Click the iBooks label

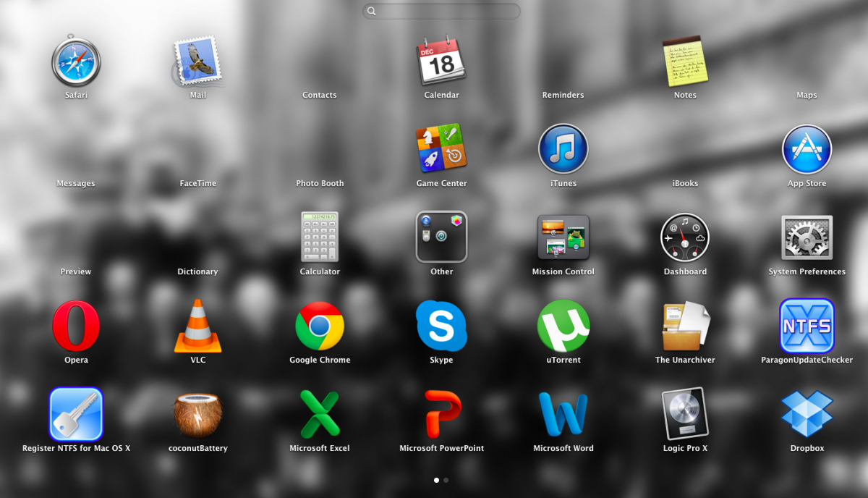tap(685, 183)
